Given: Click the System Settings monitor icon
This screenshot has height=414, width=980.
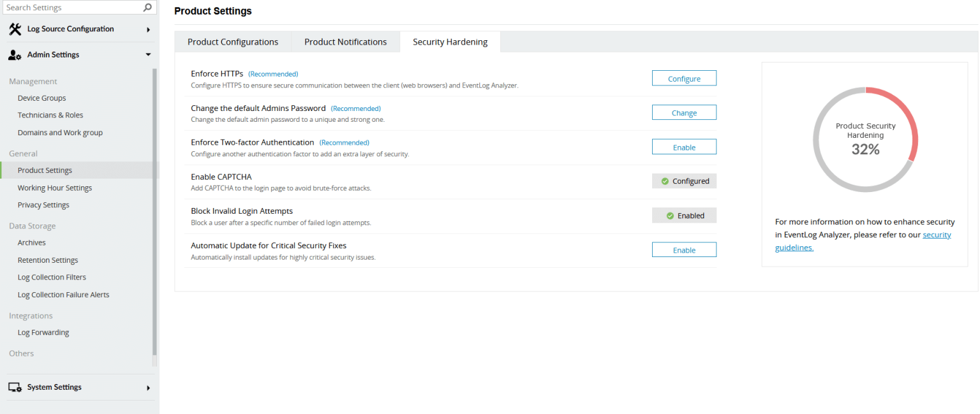Looking at the screenshot, I should click(x=15, y=387).
